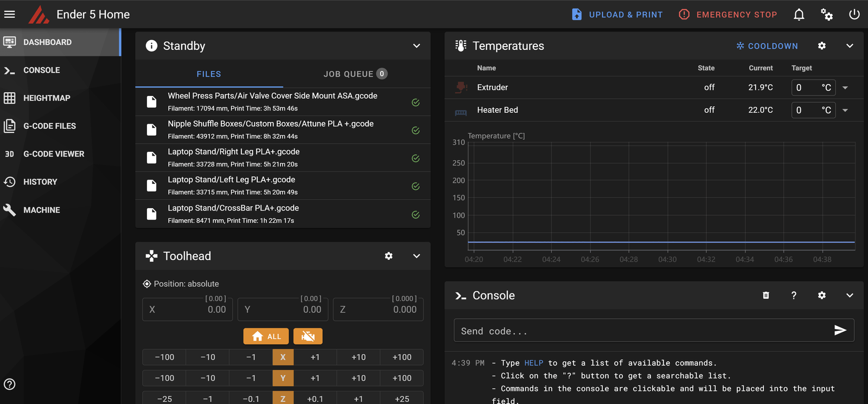Open Extruder temperature presets dropdown
Screen dimensions: 868x404
(845, 88)
